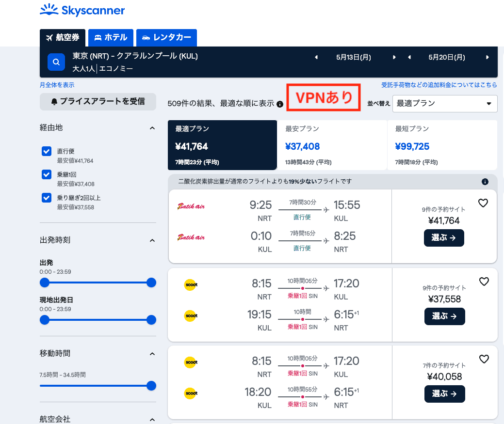
Task: Collapse the 移動時間 filter section
Action: pos(152,354)
